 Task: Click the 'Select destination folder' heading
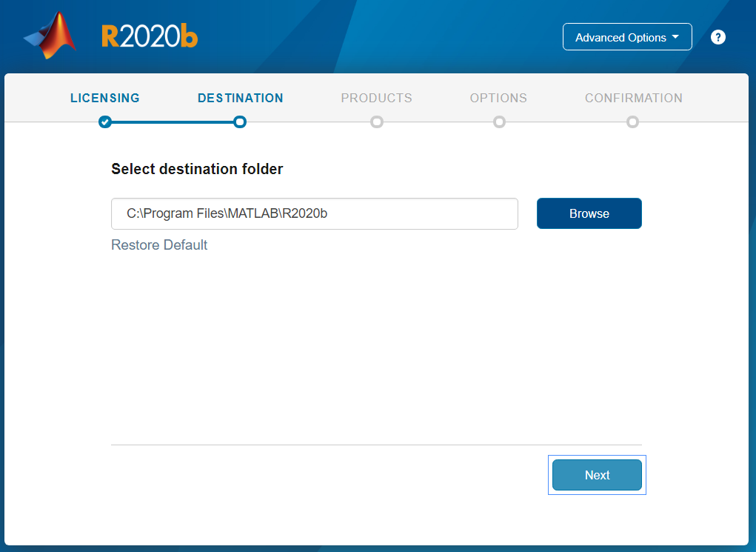coord(197,169)
